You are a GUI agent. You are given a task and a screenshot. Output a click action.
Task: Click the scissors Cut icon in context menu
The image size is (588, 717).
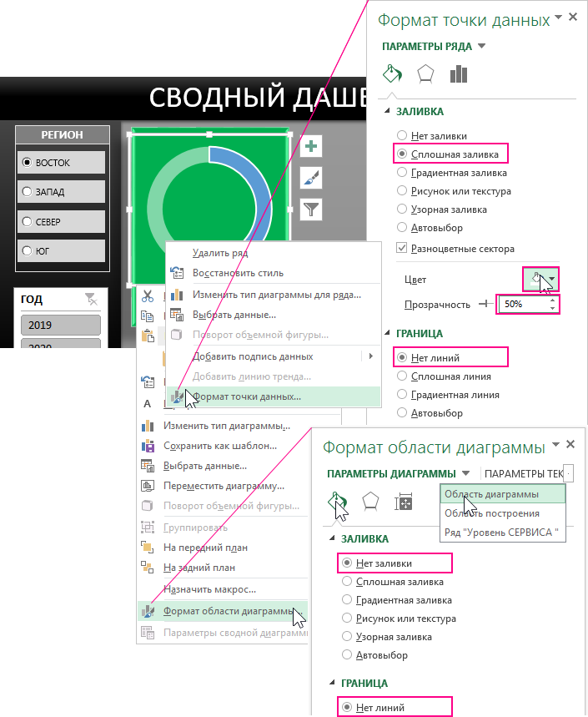[148, 295]
